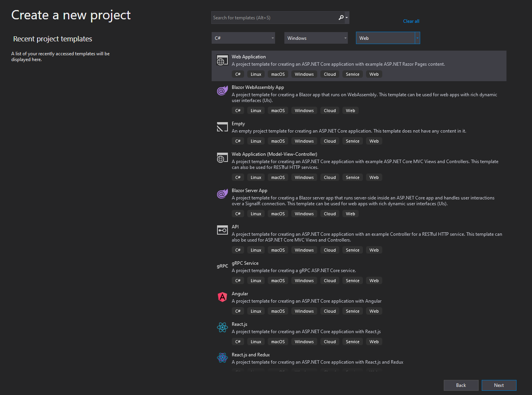This screenshot has height=395, width=532.
Task: Click the React.js and Redux icon
Action: (222, 358)
